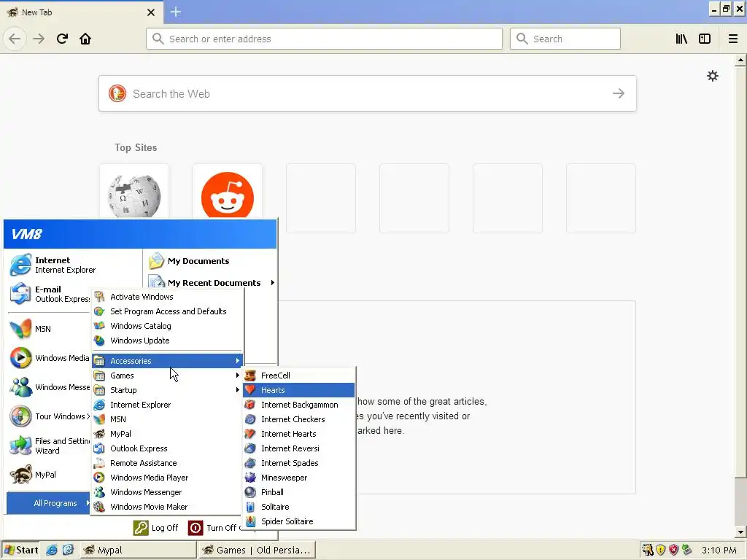The width and height of the screenshot is (747, 560).
Task: Open Remote Assistance
Action: point(167,463)
